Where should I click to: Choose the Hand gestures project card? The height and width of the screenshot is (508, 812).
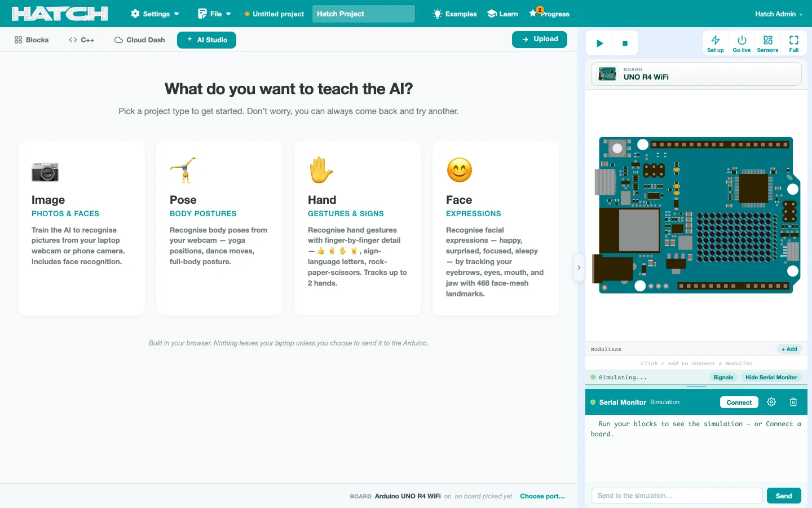click(x=358, y=228)
